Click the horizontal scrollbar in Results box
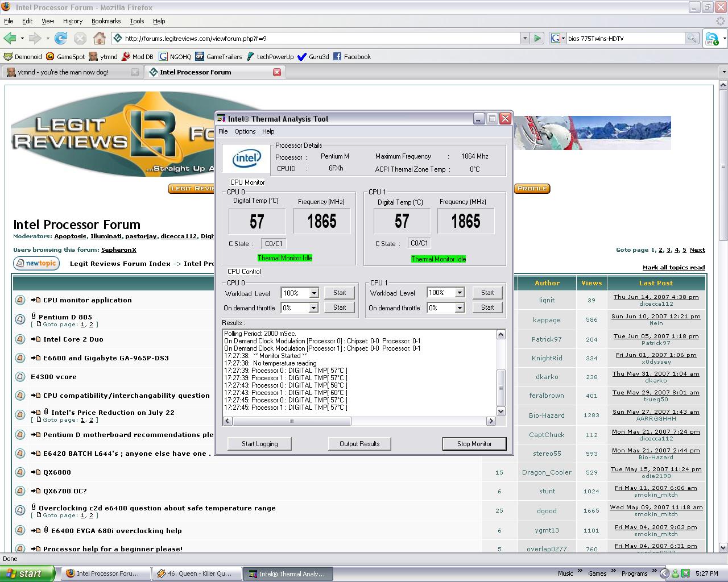Image resolution: width=728 pixels, height=582 pixels. click(x=359, y=421)
